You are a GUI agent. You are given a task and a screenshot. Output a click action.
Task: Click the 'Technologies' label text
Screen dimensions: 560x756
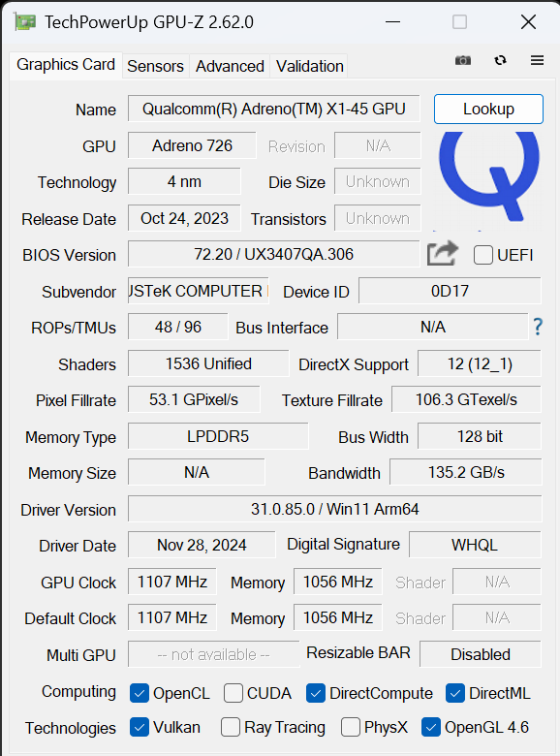click(x=71, y=728)
